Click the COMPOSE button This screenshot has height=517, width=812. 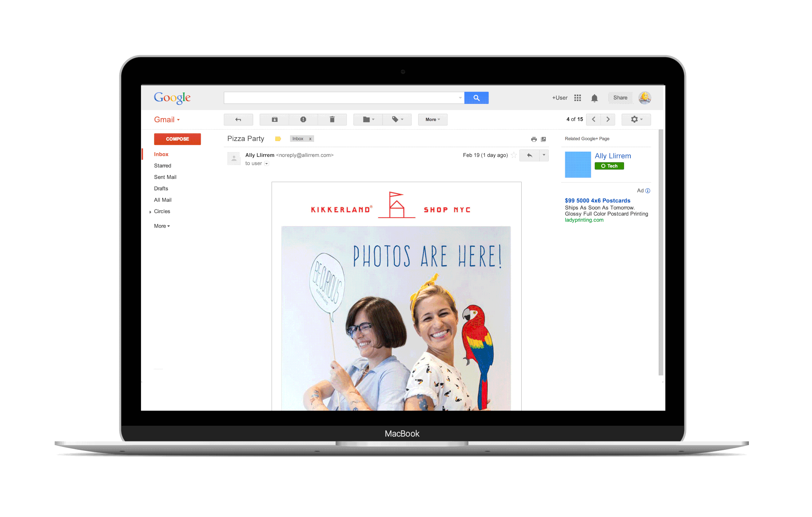(177, 139)
